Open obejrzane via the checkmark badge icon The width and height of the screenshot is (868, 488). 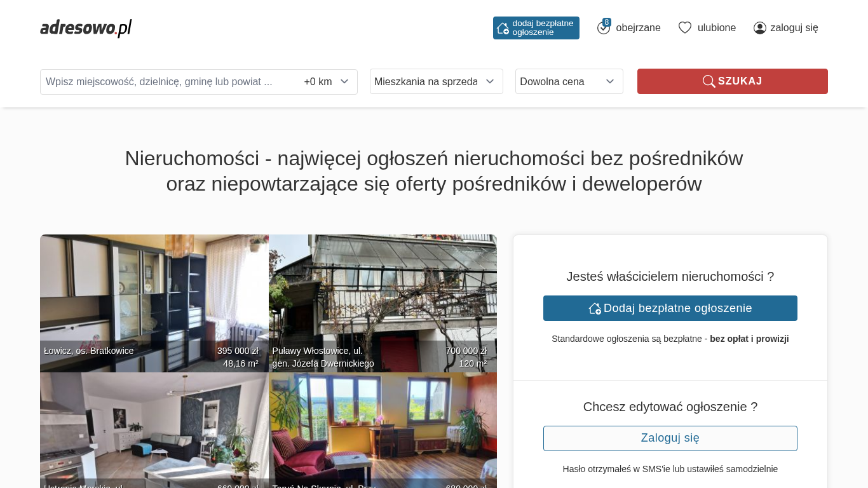coord(603,28)
